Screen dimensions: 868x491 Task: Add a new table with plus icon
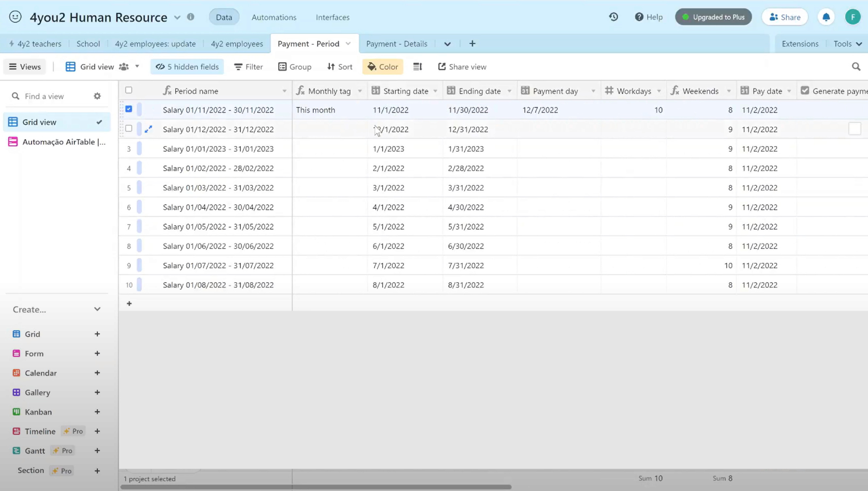[x=472, y=44]
